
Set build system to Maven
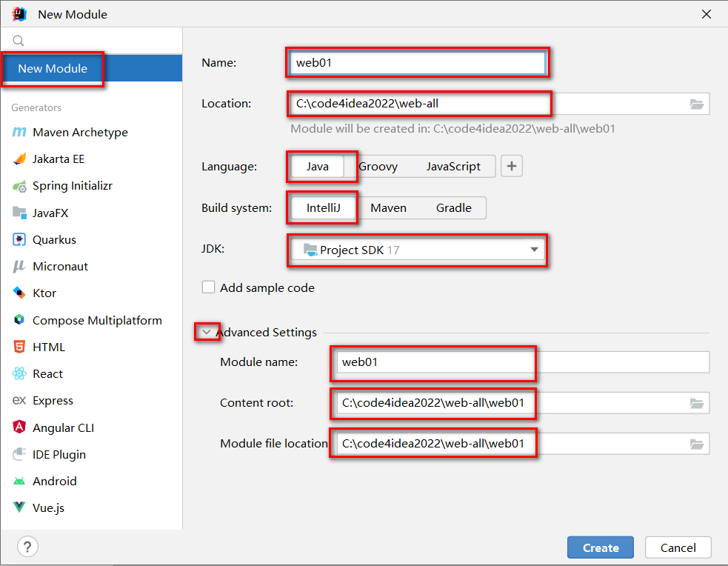click(388, 208)
